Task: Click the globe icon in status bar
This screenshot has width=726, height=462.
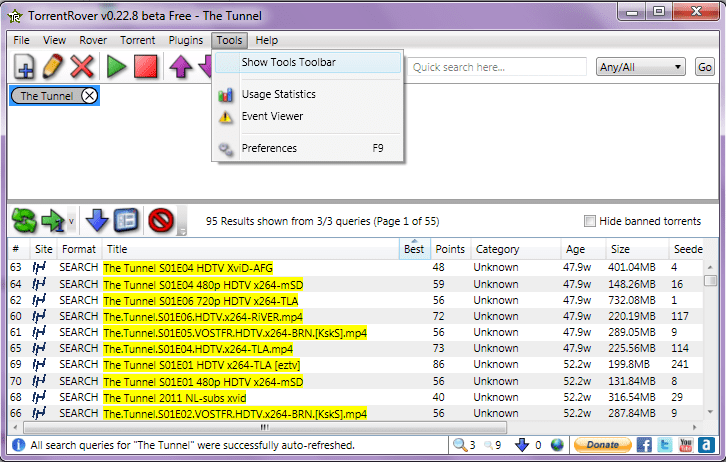Action: coord(557,445)
